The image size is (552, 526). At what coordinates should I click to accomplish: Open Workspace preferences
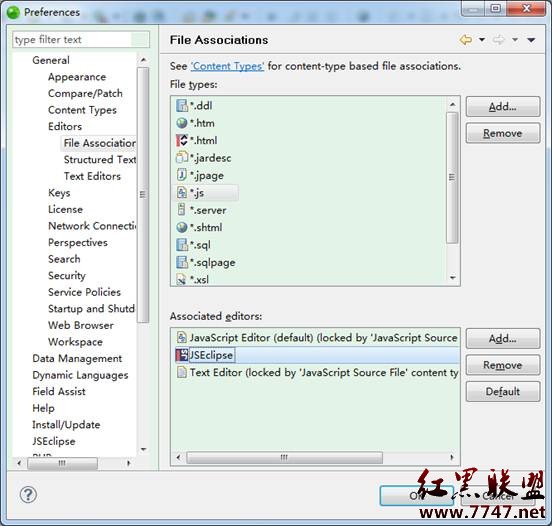coord(75,342)
